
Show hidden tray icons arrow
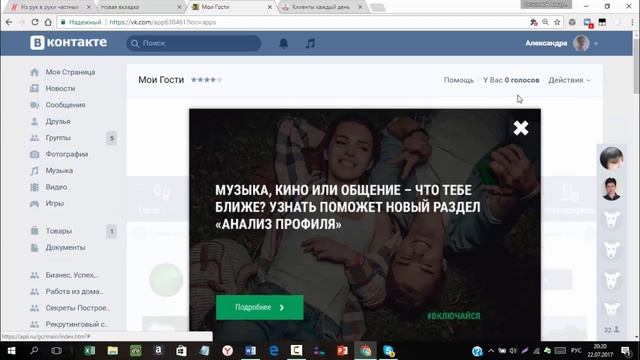coord(491,351)
